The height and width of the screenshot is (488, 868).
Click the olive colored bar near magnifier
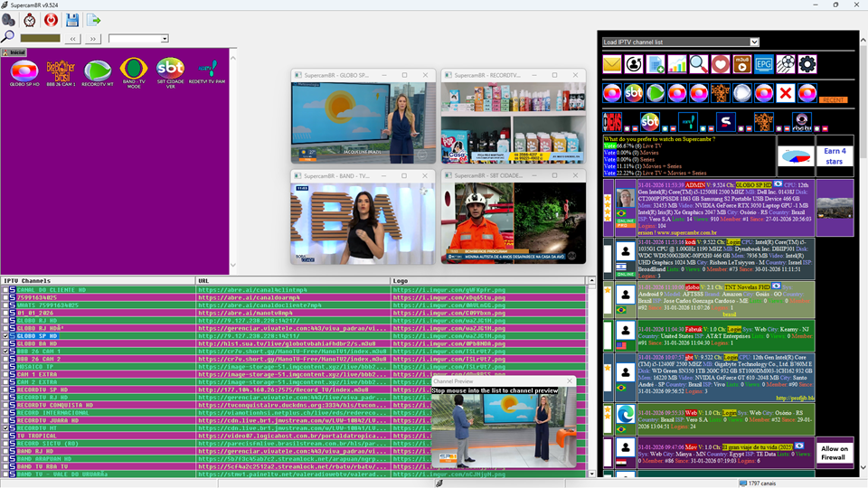40,39
